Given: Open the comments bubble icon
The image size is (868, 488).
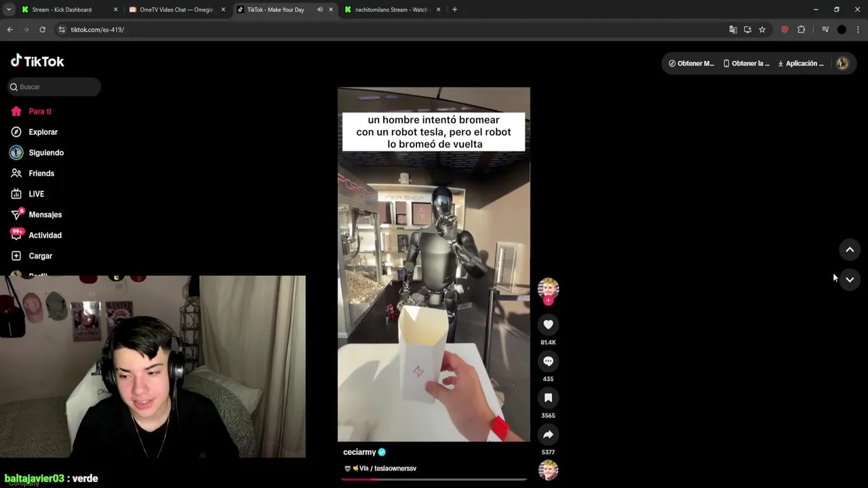Looking at the screenshot, I should pyautogui.click(x=548, y=361).
